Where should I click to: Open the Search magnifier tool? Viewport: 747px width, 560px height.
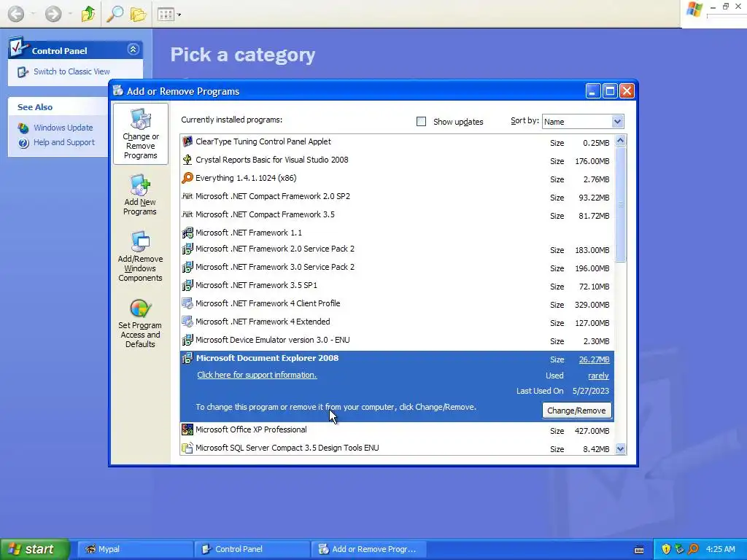click(115, 14)
